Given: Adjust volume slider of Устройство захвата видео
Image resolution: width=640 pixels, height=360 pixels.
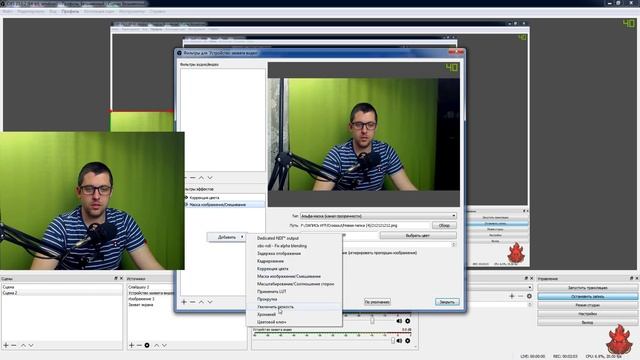Looking at the screenshot, I should 393,340.
